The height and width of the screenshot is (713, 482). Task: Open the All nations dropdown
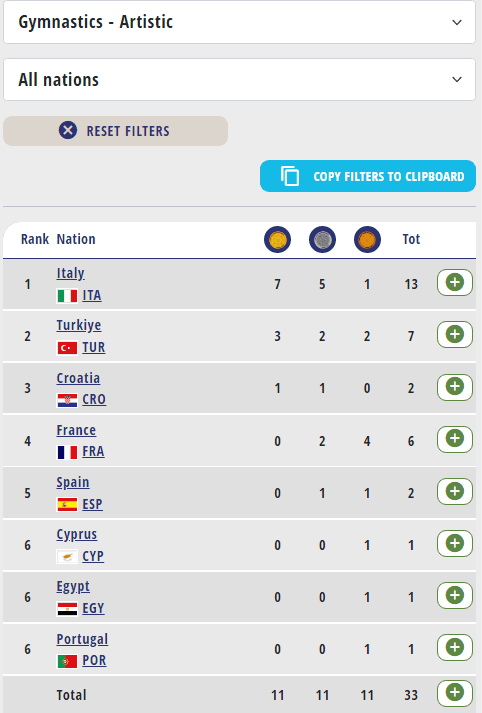pos(239,80)
